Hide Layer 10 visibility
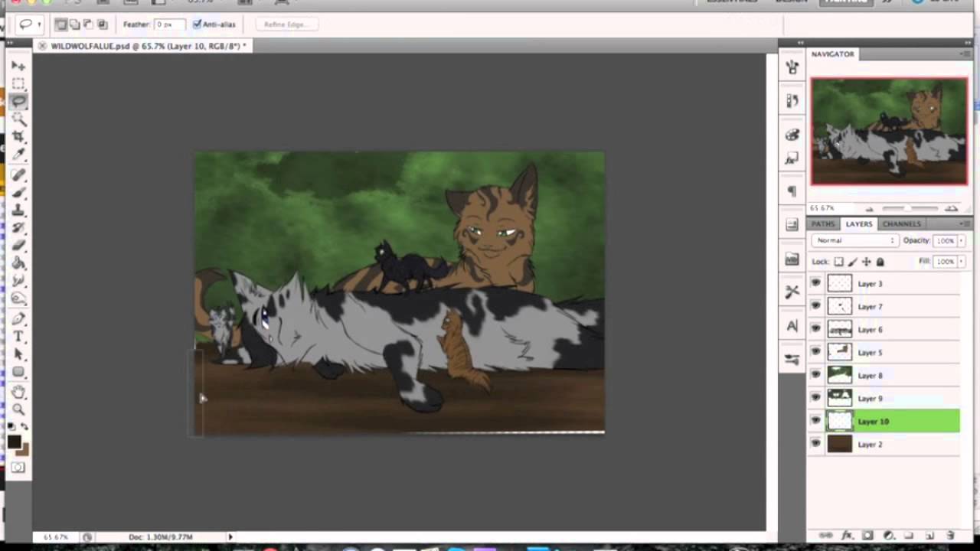The image size is (980, 551). coord(815,421)
